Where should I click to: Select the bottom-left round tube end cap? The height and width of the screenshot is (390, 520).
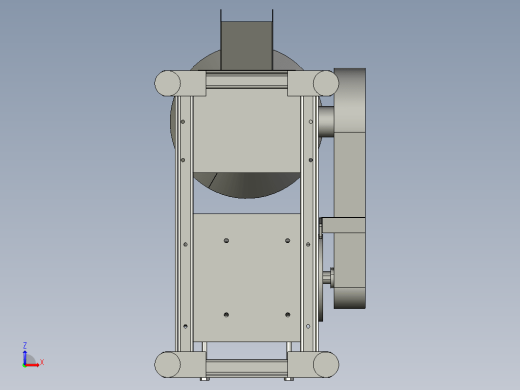[x=168, y=364]
